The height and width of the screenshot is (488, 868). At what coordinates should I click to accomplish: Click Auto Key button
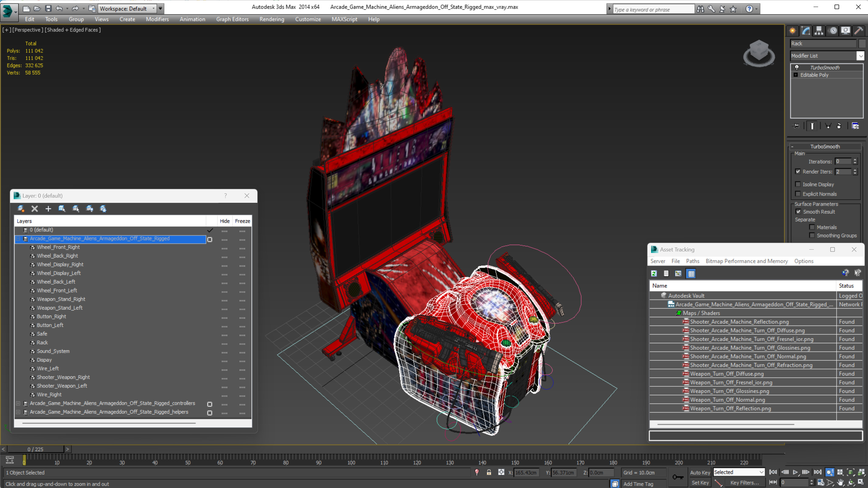(x=700, y=472)
